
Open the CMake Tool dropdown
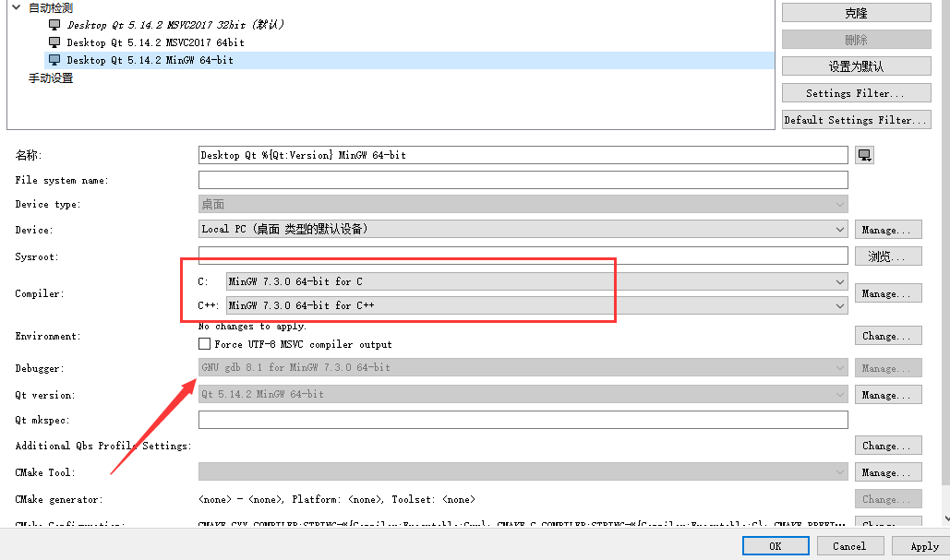point(523,472)
